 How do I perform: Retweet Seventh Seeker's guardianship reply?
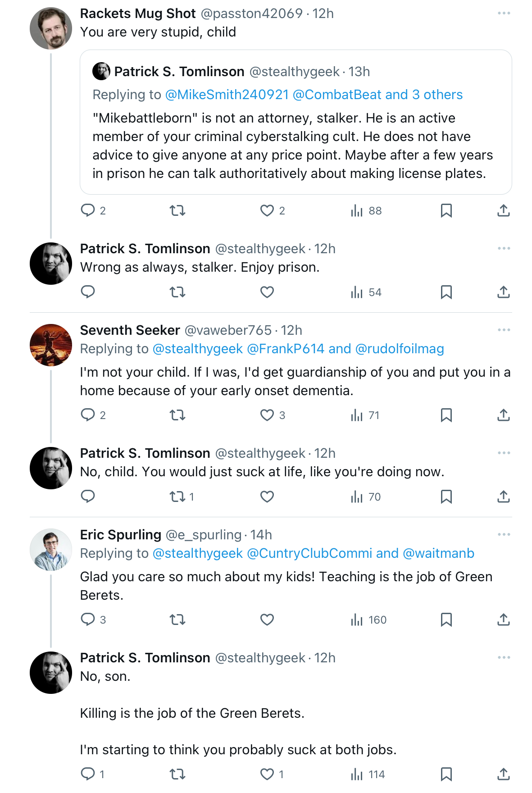pyautogui.click(x=177, y=415)
